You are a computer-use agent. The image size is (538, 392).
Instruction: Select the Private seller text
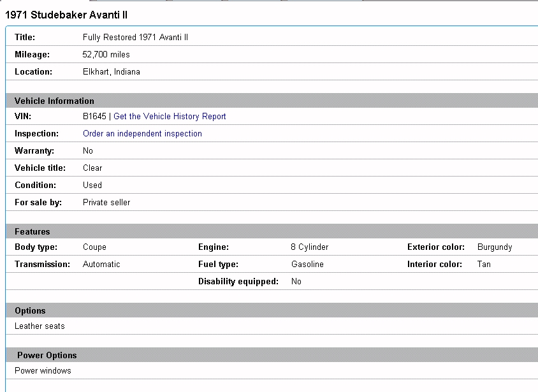[x=106, y=203]
